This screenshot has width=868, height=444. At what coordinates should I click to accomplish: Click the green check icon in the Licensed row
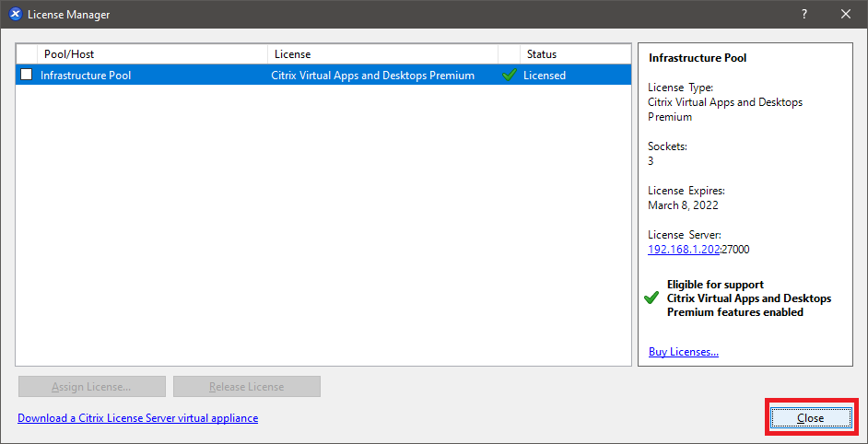pos(510,76)
